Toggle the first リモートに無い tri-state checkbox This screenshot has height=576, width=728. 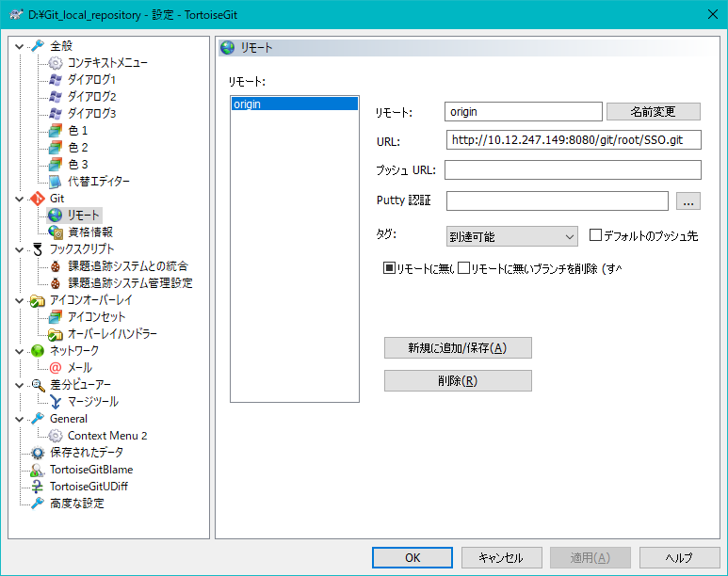point(389,268)
